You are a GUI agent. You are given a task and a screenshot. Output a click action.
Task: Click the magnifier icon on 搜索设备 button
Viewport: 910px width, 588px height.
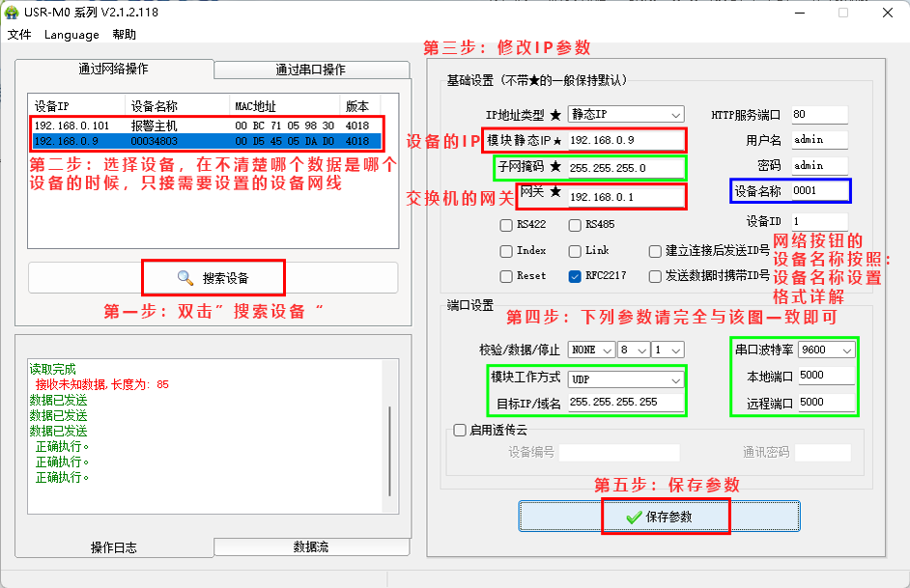point(185,278)
